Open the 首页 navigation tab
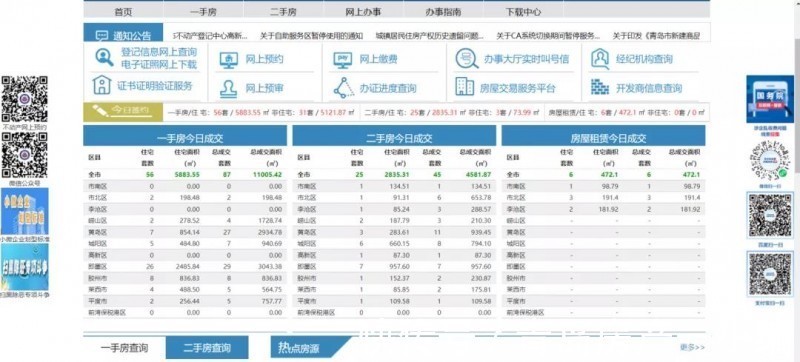The height and width of the screenshot is (362, 800). [123, 11]
